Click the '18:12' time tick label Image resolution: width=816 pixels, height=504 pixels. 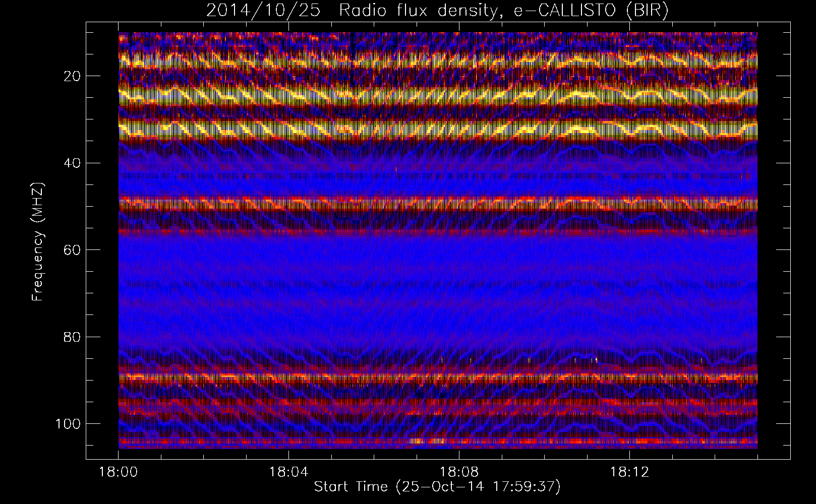tap(629, 472)
